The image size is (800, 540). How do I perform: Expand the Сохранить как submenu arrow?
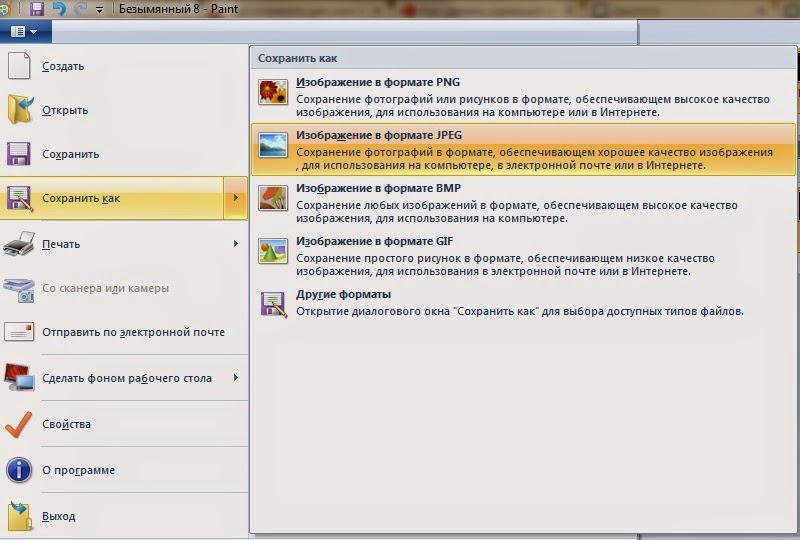236,198
